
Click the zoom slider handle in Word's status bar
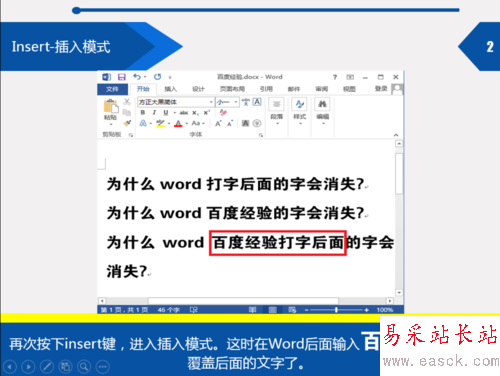point(336,310)
